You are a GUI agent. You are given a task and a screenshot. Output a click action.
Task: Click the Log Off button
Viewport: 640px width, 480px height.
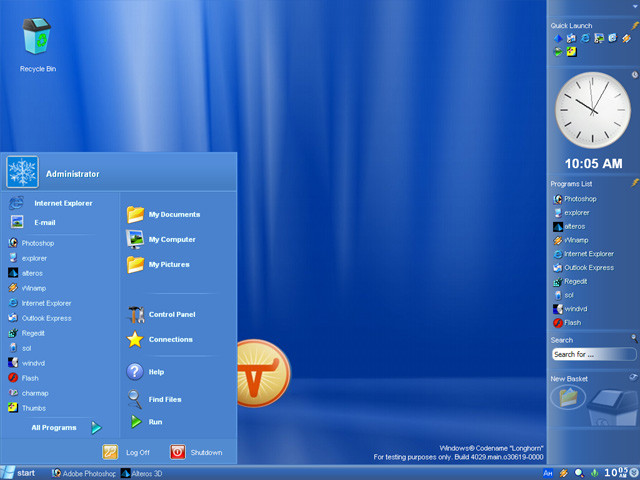(x=126, y=452)
